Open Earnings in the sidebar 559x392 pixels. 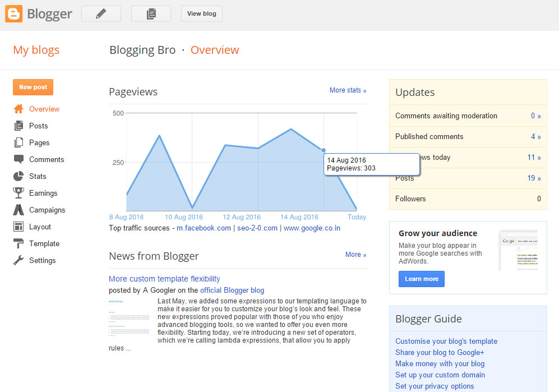pos(43,193)
